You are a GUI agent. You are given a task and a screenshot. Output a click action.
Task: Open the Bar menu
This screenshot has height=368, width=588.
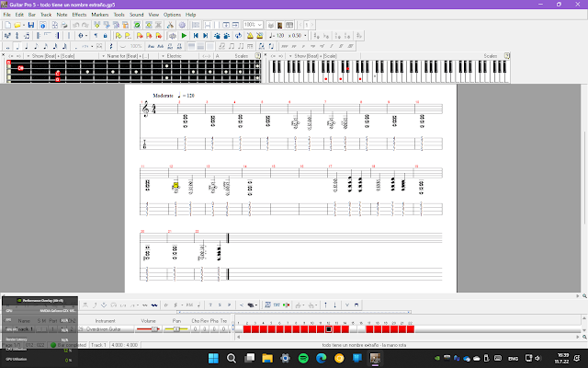[32, 15]
